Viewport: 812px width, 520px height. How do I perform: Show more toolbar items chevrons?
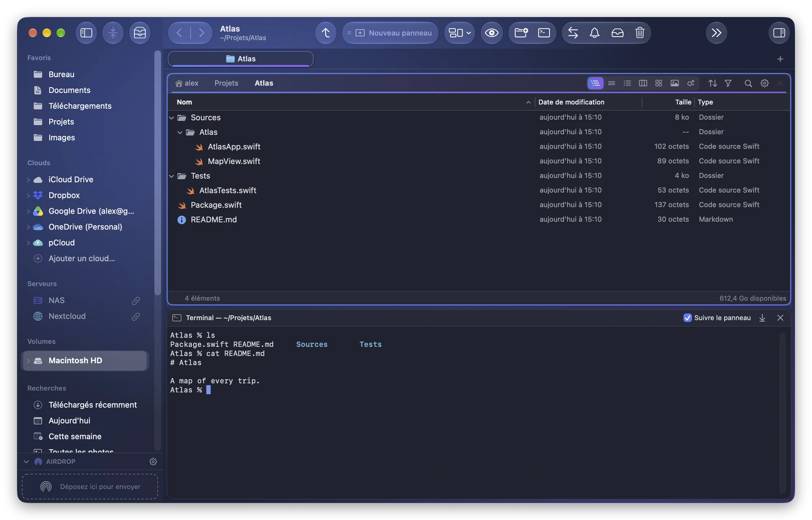pyautogui.click(x=717, y=33)
